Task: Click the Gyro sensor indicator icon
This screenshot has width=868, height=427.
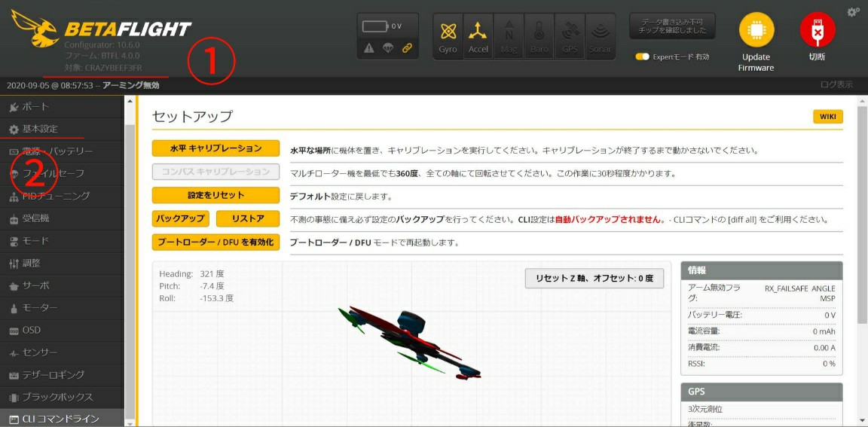Action: [x=448, y=31]
